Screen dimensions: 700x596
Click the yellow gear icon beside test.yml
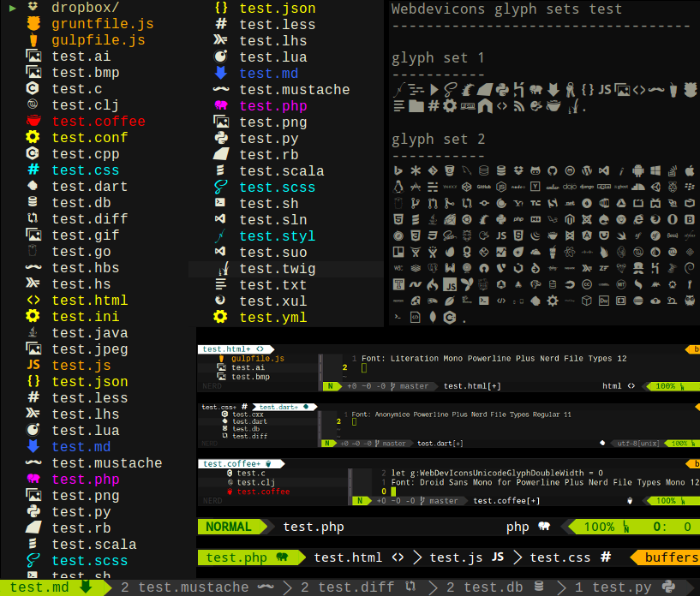220,317
